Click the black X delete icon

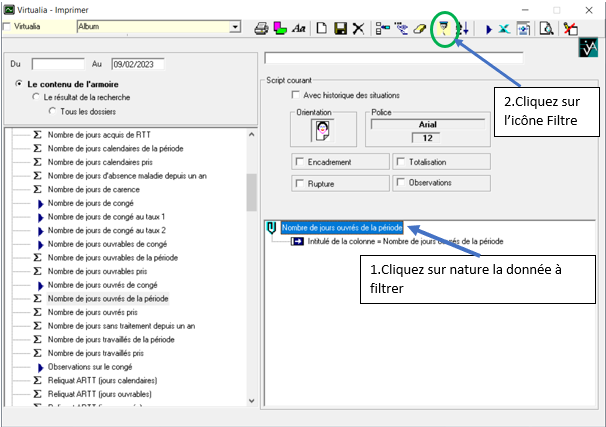358,29
